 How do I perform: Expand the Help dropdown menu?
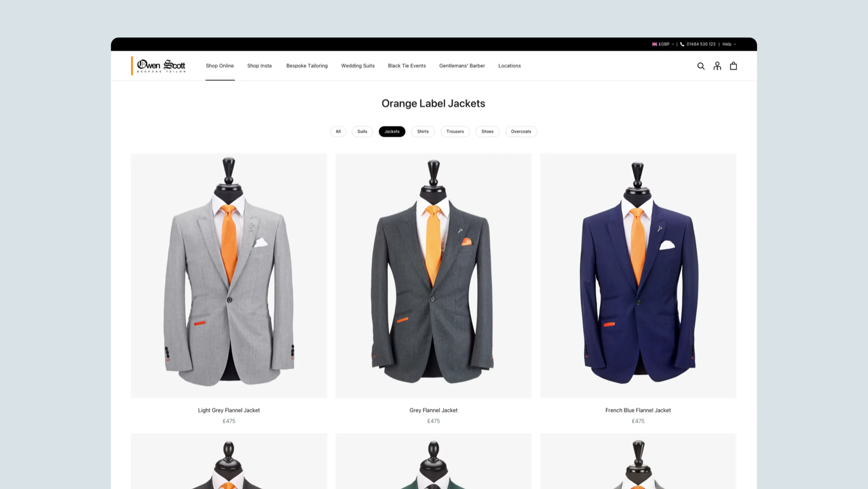pos(729,44)
